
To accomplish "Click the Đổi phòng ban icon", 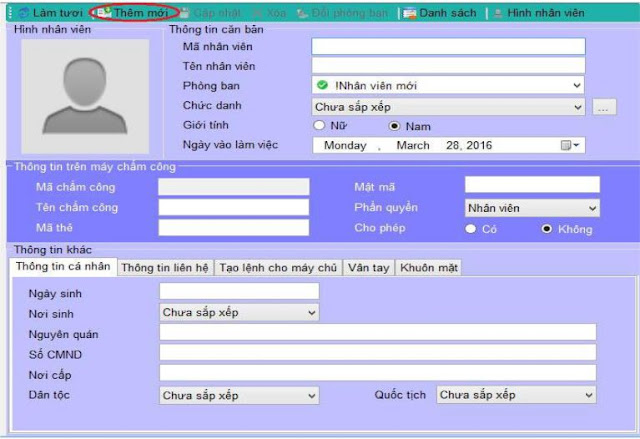I will (302, 13).
